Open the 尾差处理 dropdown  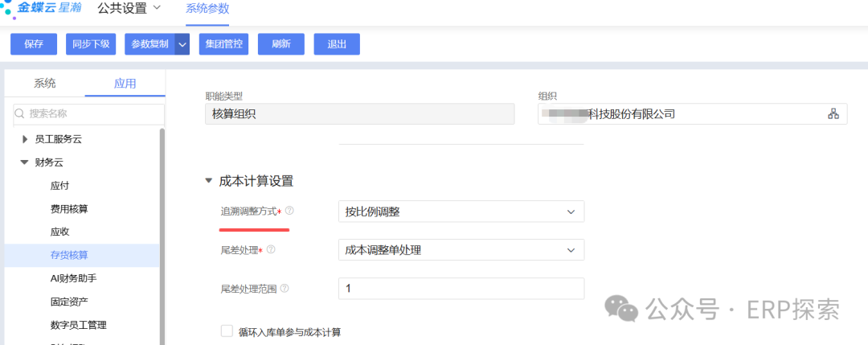[x=461, y=250]
